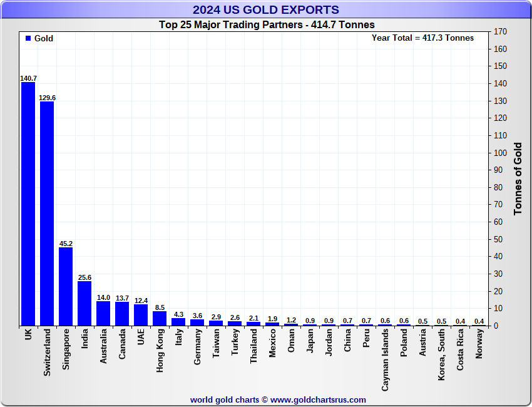This screenshot has width=532, height=407.
Task: Click the UAE axis label
Action: 141,337
